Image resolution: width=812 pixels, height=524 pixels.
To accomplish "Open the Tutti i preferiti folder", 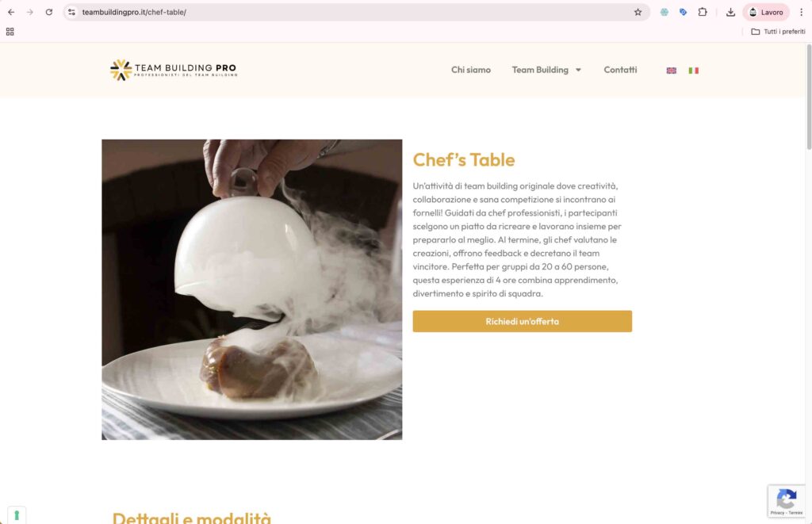I will (778, 32).
